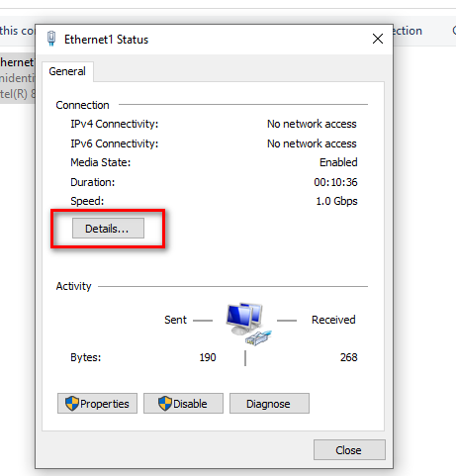Click the sent bytes value 190

(x=208, y=357)
